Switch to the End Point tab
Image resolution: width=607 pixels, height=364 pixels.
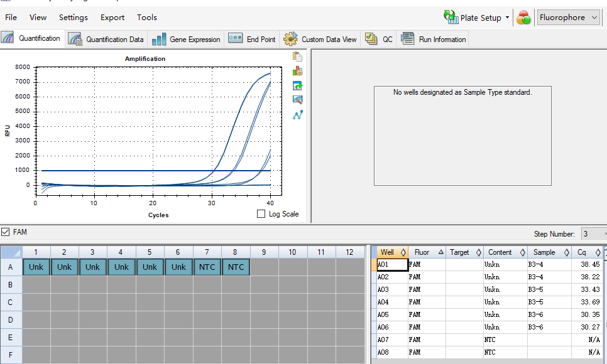point(252,39)
